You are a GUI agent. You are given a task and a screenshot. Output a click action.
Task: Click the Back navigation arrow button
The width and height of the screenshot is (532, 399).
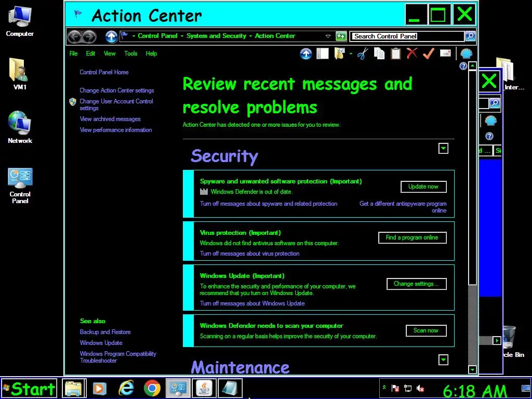74,36
